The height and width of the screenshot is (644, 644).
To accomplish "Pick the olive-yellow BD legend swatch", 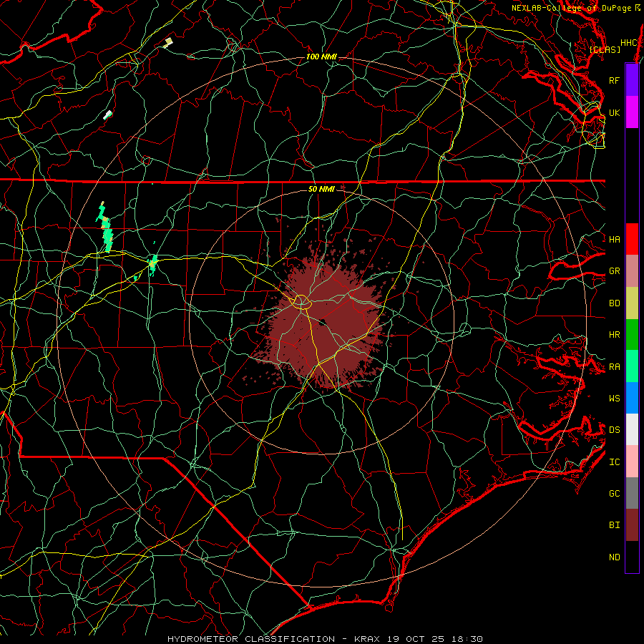I will pos(632,303).
